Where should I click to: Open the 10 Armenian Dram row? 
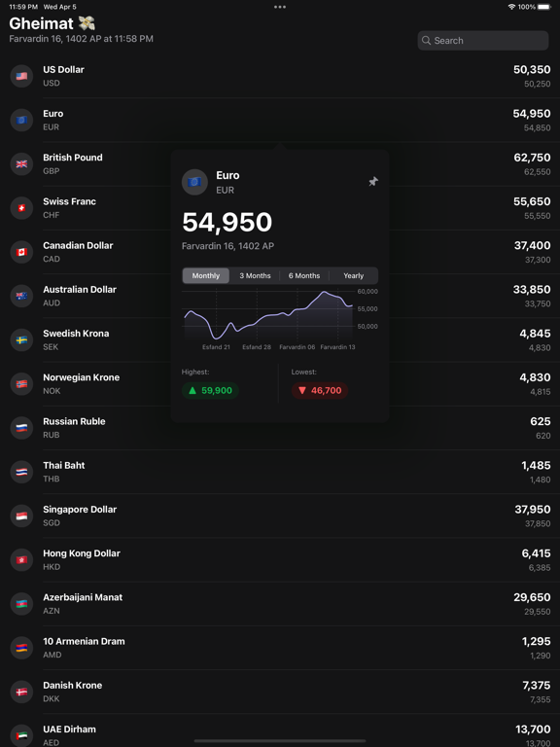pyautogui.click(x=280, y=648)
